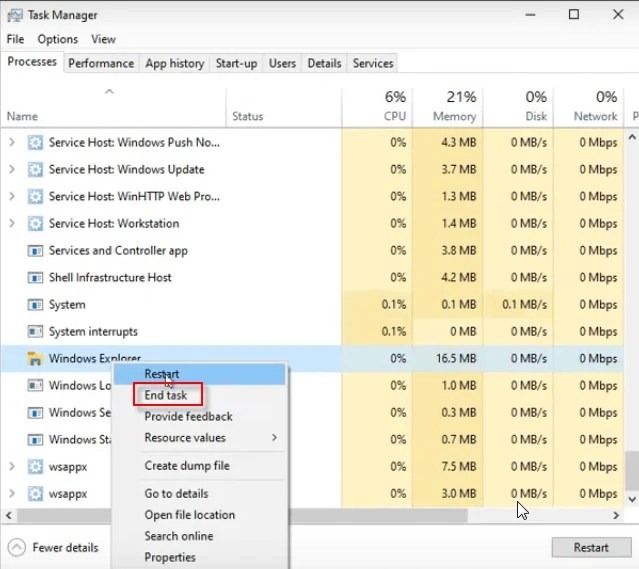
Task: Click the System process icon
Action: click(x=35, y=304)
